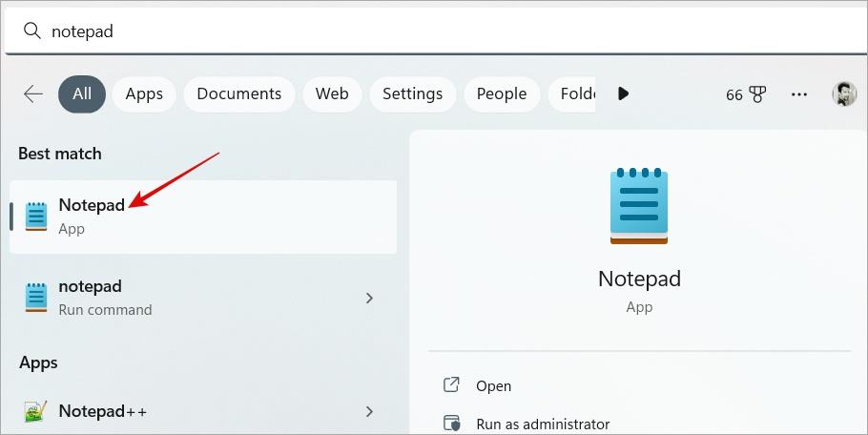Viewport: 868px width, 435px height.
Task: Switch to the Folders filter tab
Action: 572,94
